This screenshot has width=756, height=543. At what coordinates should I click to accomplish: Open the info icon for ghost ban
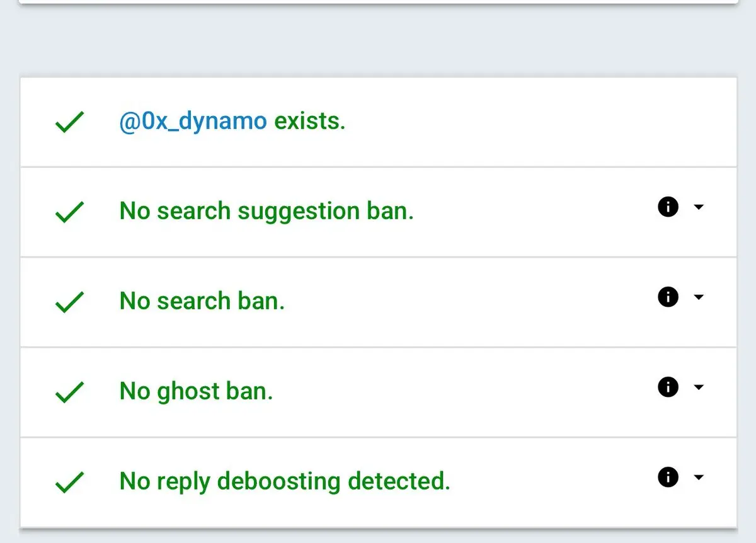tap(668, 387)
